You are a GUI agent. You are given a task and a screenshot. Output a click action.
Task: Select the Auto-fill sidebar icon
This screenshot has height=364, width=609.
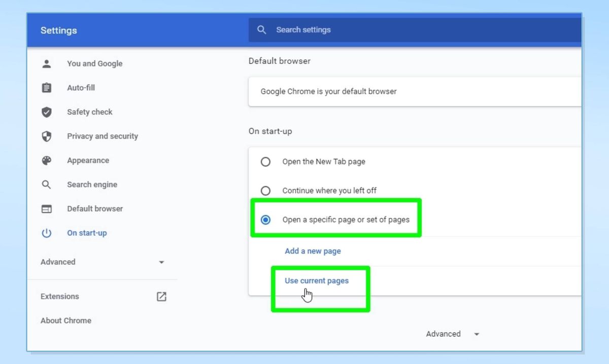47,87
